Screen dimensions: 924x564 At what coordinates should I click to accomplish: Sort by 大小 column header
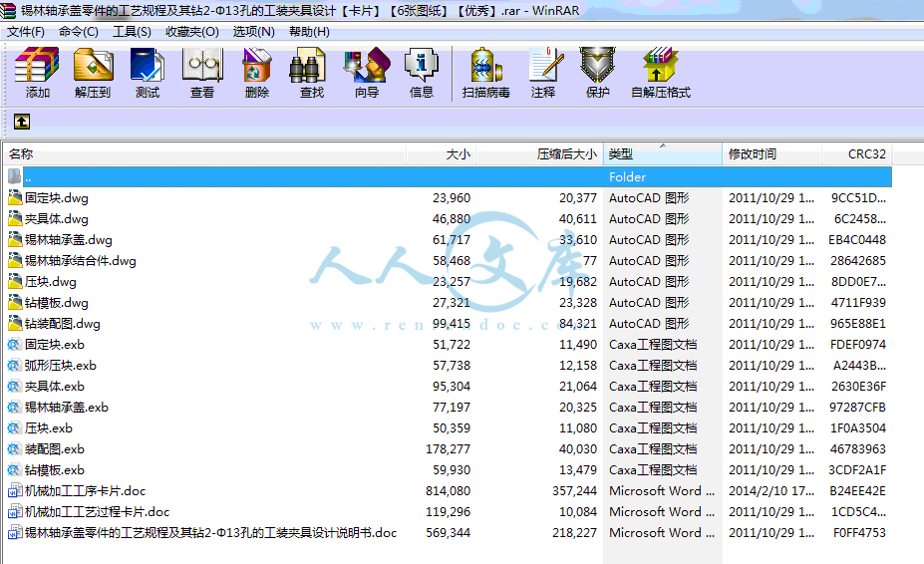[x=442, y=153]
